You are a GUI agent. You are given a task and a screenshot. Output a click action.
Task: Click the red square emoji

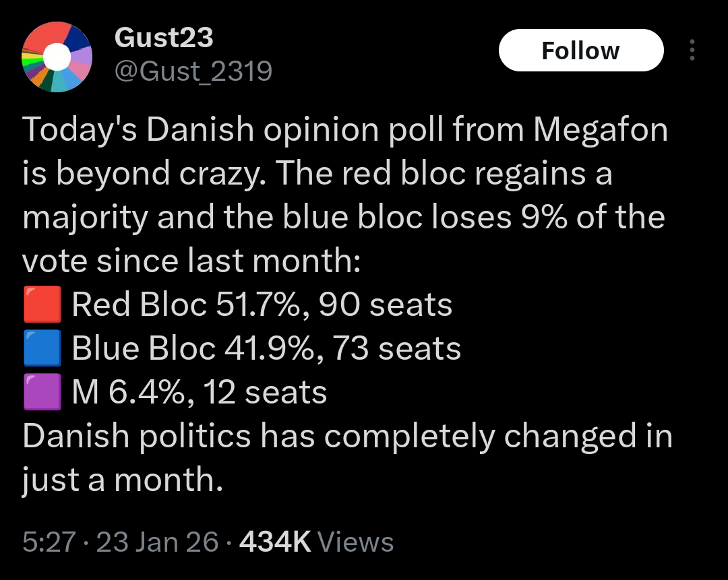point(42,305)
